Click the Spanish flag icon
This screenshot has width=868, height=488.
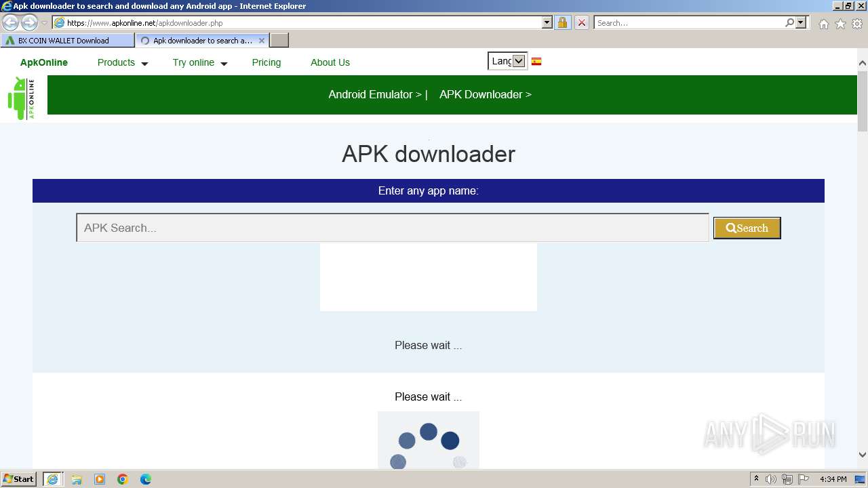[536, 61]
